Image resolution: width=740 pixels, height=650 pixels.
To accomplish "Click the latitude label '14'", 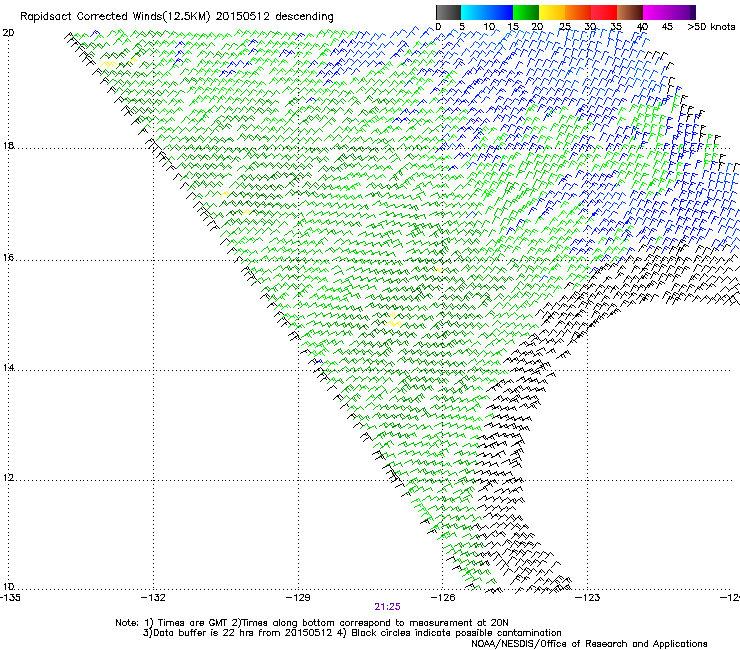I will pos(8,367).
